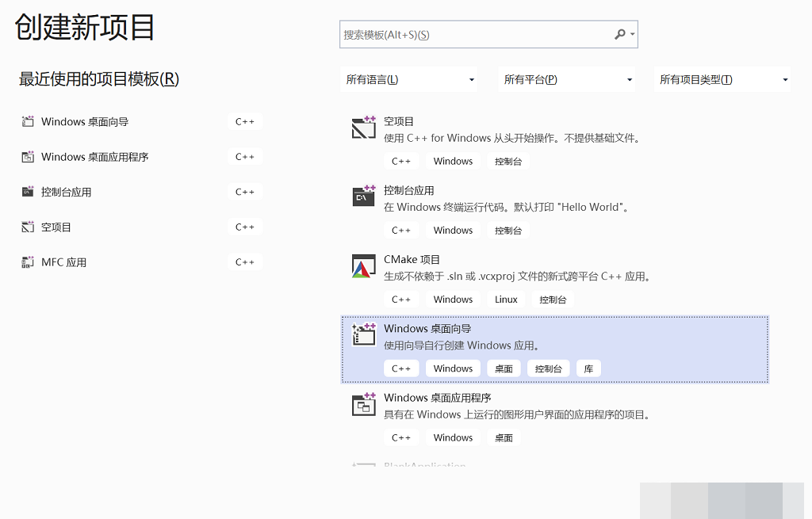Open the 所有平台 platform filter
Viewport: 812px width, 519px height.
(566, 79)
